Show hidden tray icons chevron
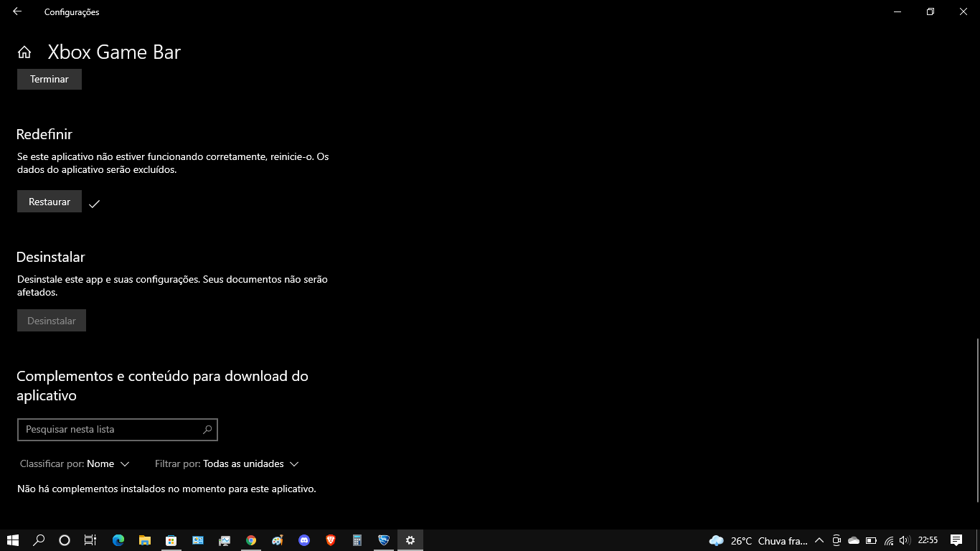 819,540
